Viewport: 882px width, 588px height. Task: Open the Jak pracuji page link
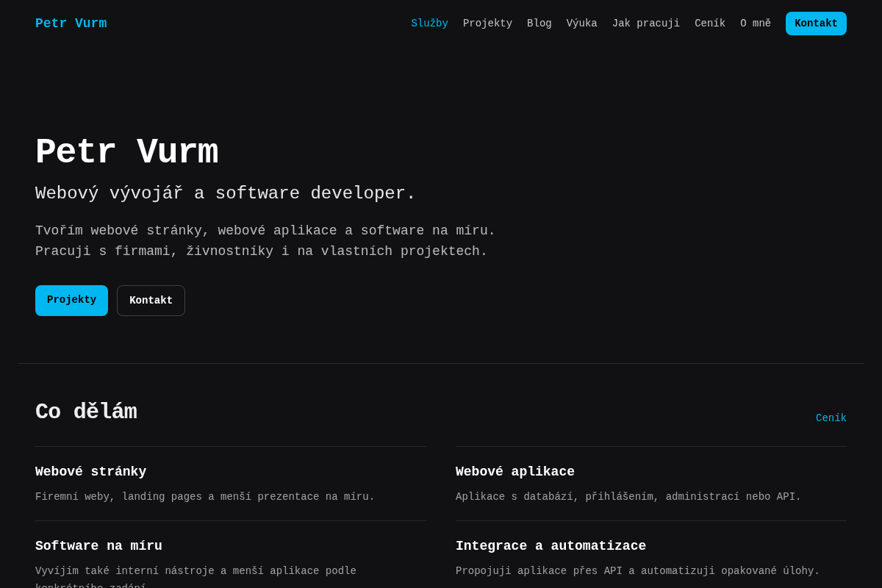point(646,24)
